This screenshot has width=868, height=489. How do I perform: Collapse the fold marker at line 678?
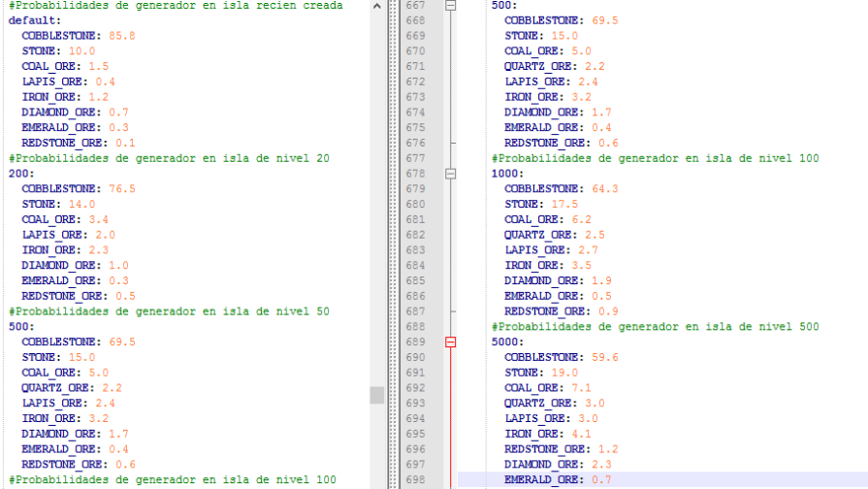coord(450,173)
